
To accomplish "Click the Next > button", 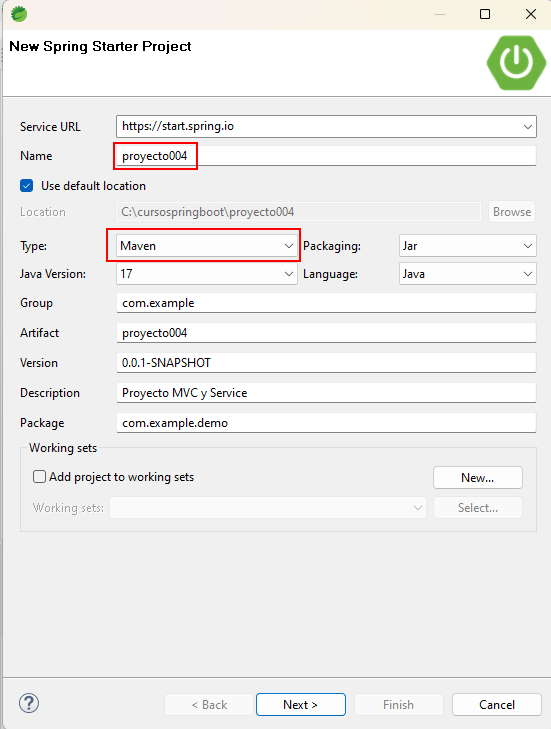I will point(301,705).
